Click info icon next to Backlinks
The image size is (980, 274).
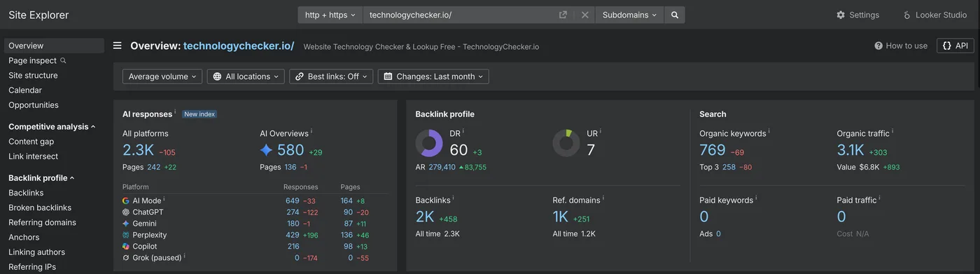pos(454,198)
